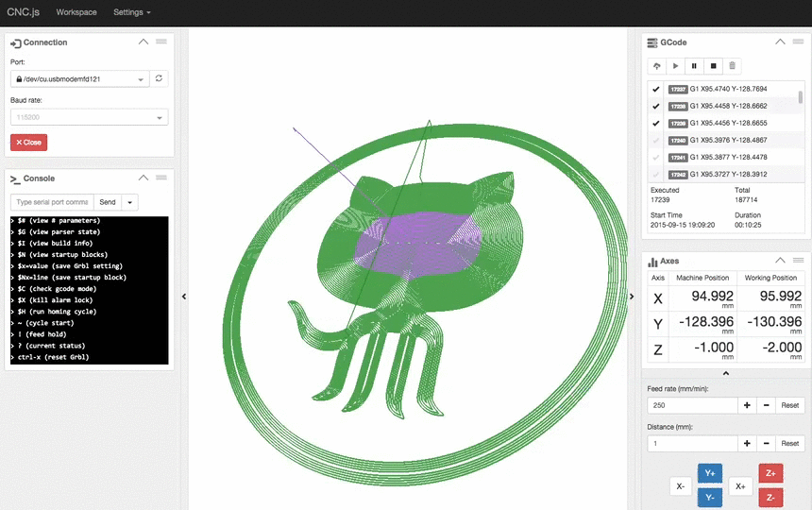Collapse the GCode panel

781,42
